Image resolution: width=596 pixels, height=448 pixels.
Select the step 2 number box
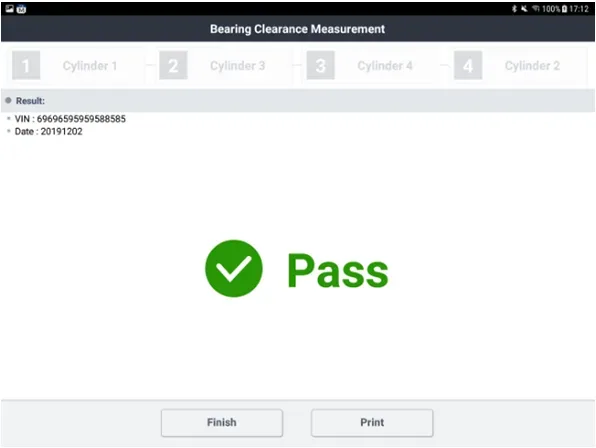173,65
